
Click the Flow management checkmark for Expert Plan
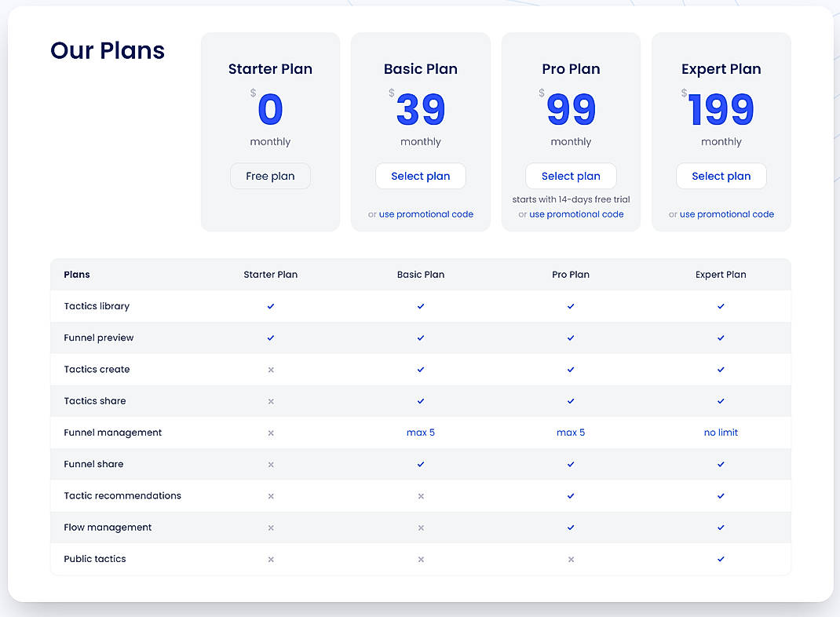coord(721,528)
